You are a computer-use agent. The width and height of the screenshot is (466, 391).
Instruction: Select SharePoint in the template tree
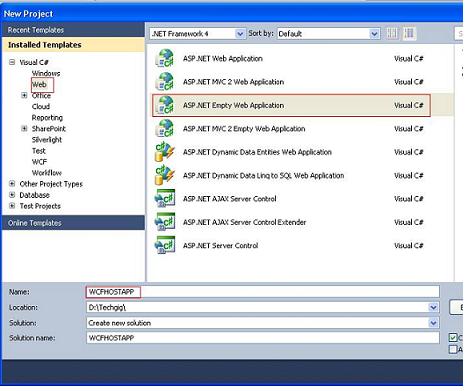[49, 128]
